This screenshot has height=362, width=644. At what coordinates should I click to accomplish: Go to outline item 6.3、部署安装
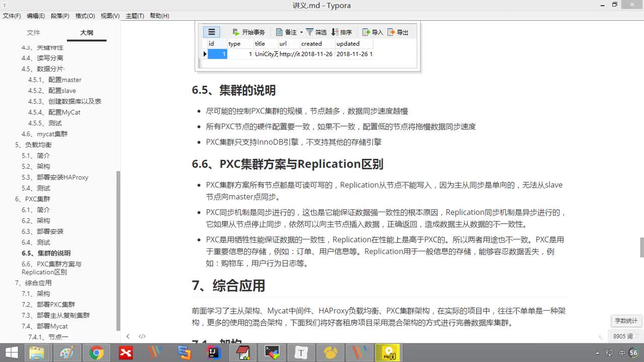click(42, 231)
